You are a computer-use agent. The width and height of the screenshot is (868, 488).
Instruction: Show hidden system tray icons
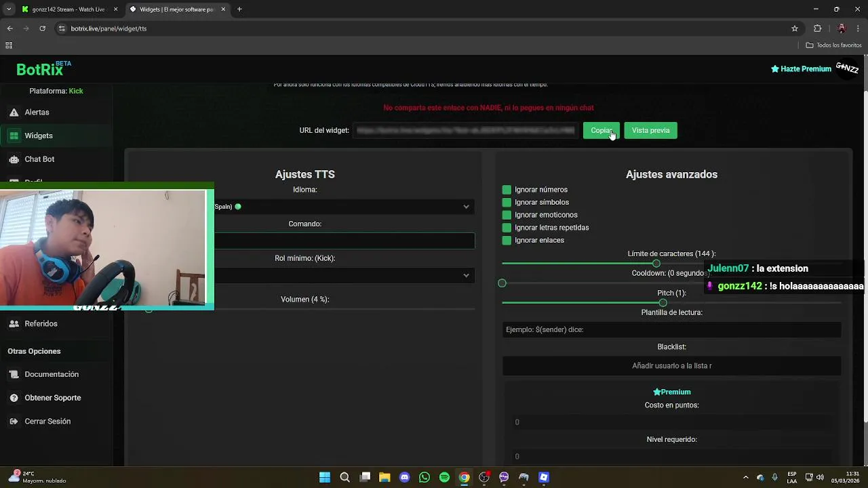(x=745, y=477)
